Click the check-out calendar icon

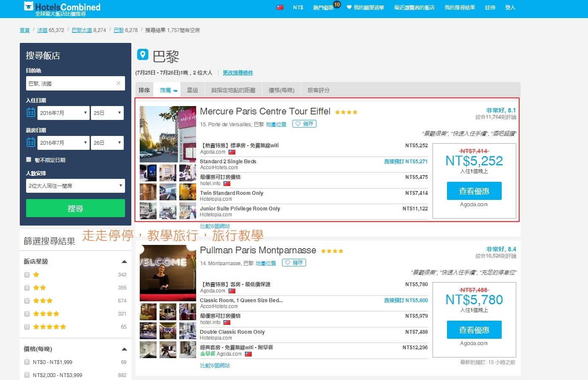tap(31, 142)
